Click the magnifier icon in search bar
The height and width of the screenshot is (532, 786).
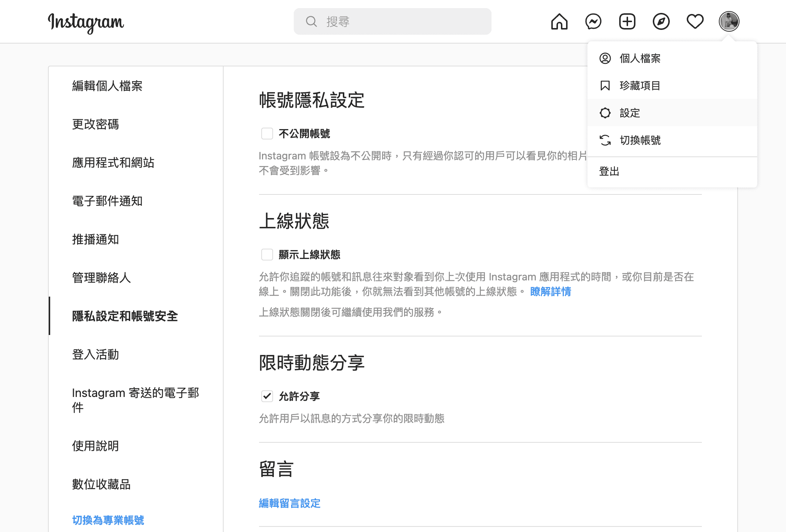tap(311, 21)
